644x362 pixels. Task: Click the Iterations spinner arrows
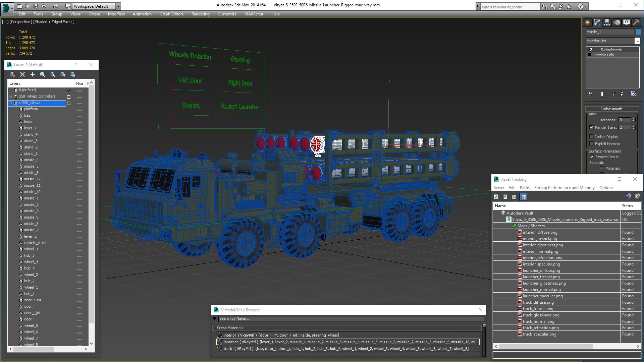click(633, 120)
